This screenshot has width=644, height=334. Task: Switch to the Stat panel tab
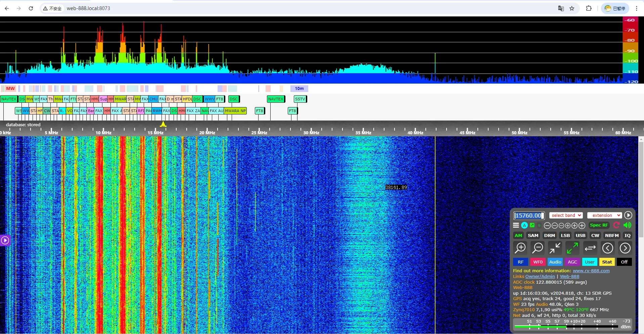click(607, 262)
